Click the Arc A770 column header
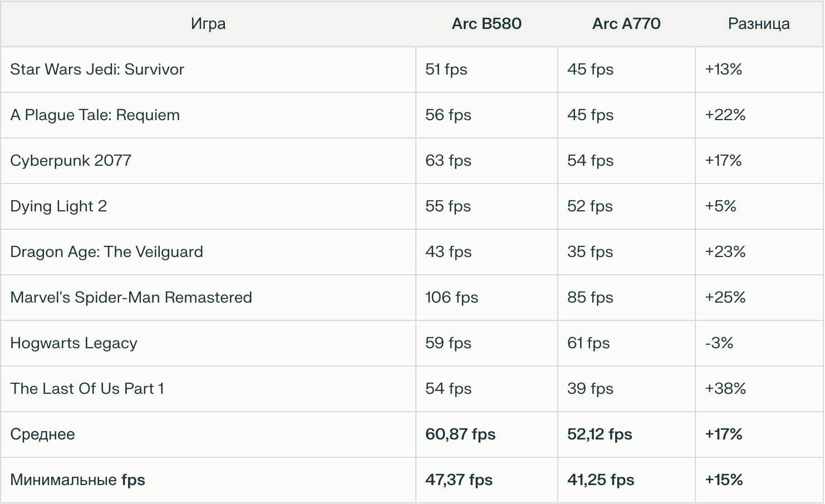 pos(626,24)
